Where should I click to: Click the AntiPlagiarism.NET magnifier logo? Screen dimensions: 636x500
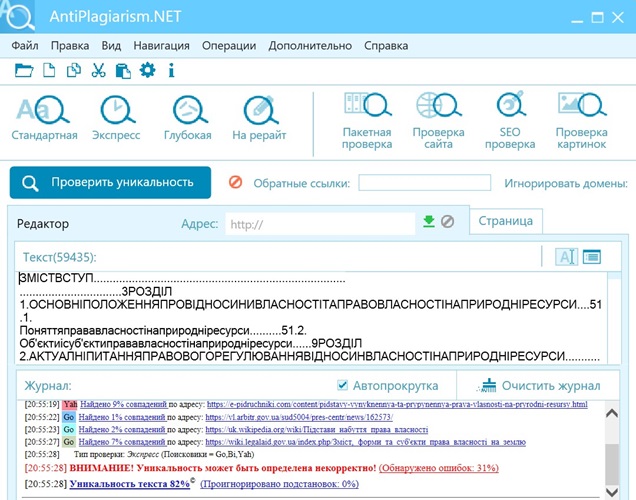(17, 16)
